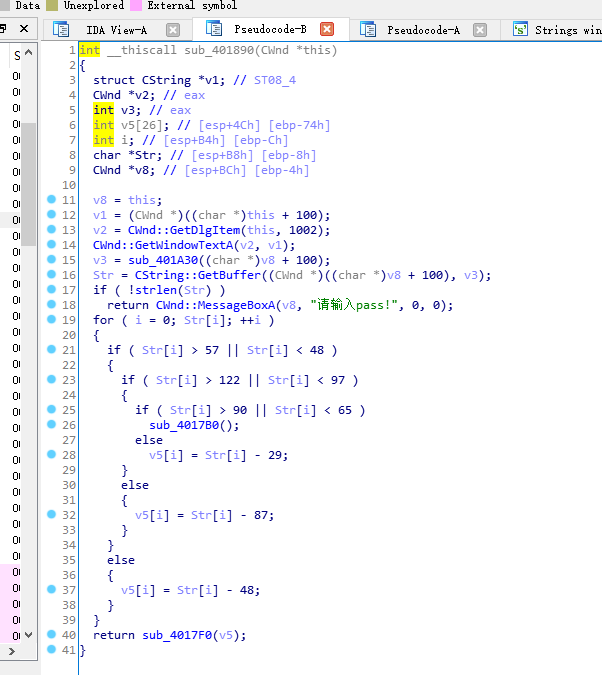This screenshot has width=602, height=675.
Task: Click function call sub_4017F0 on line 40
Action: coord(177,635)
